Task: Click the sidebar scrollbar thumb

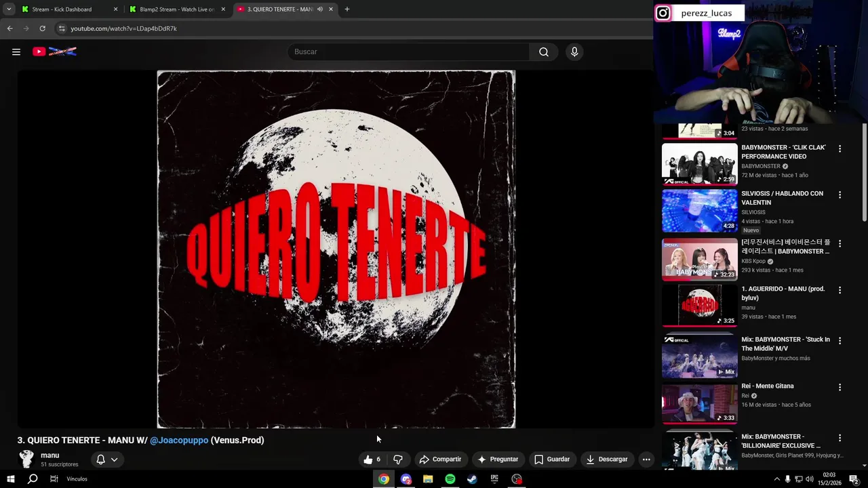Action: [864, 173]
